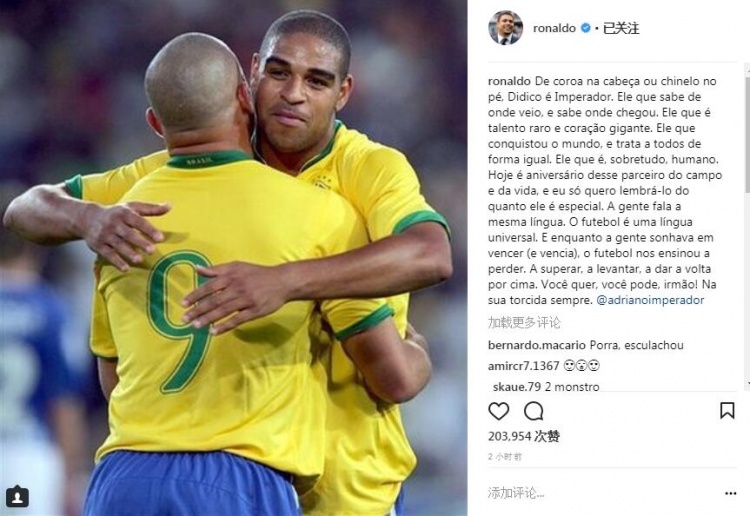Viewport: 750px width, 516px height.
Task: View the 203,954 likes list
Action: pyautogui.click(x=524, y=436)
